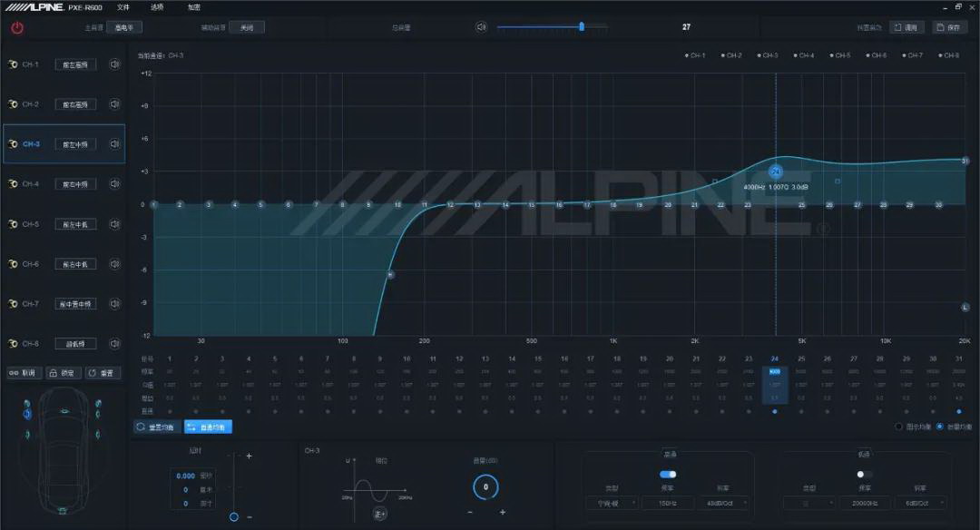Screen dimensions: 980x530
Task: Open the low-pass 6dB/Oct slope dropdown
Action: 921,503
